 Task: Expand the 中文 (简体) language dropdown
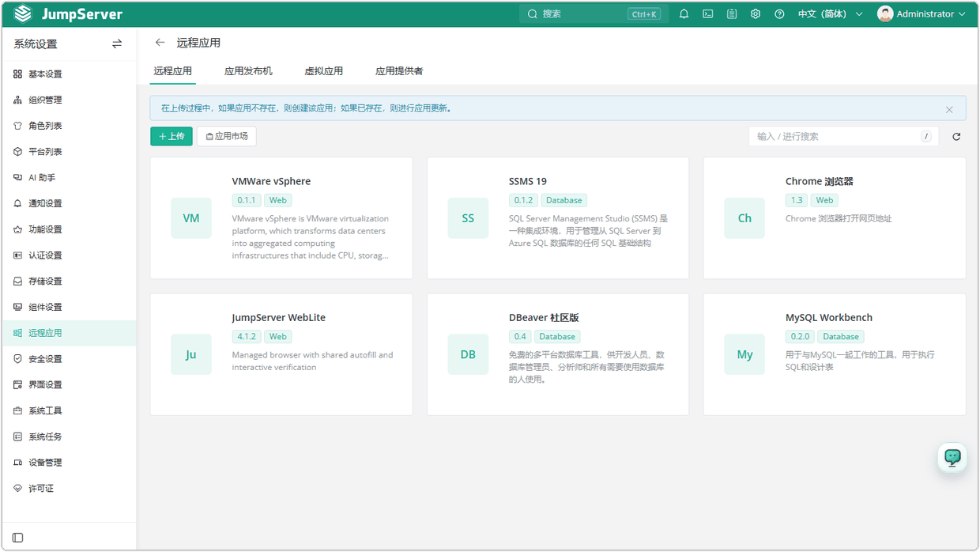tap(830, 14)
